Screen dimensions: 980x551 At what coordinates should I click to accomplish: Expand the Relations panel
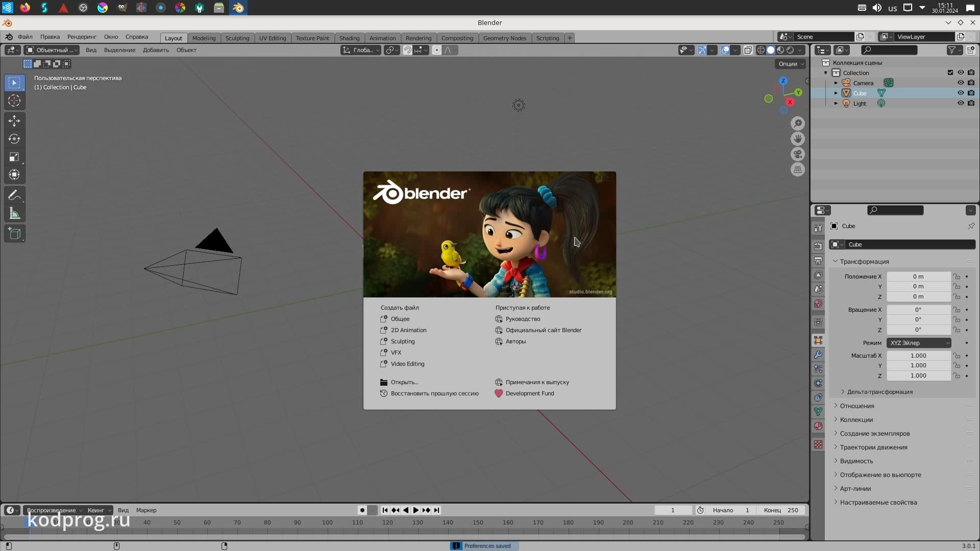[x=856, y=406]
